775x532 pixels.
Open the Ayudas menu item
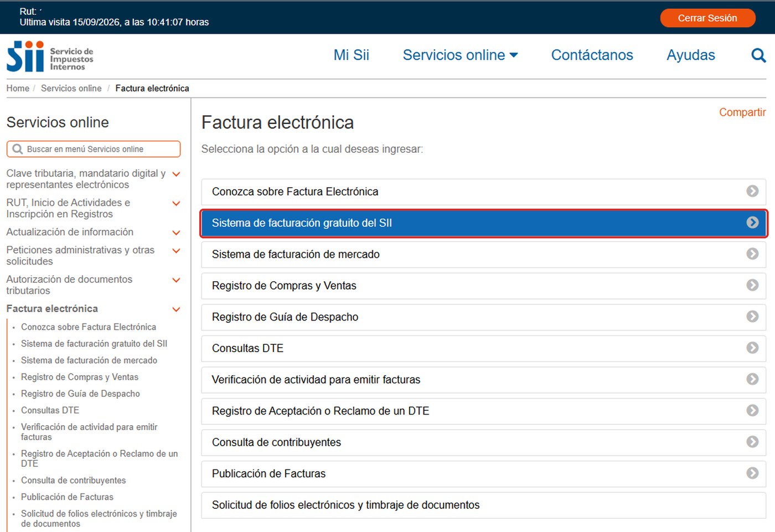coord(691,55)
